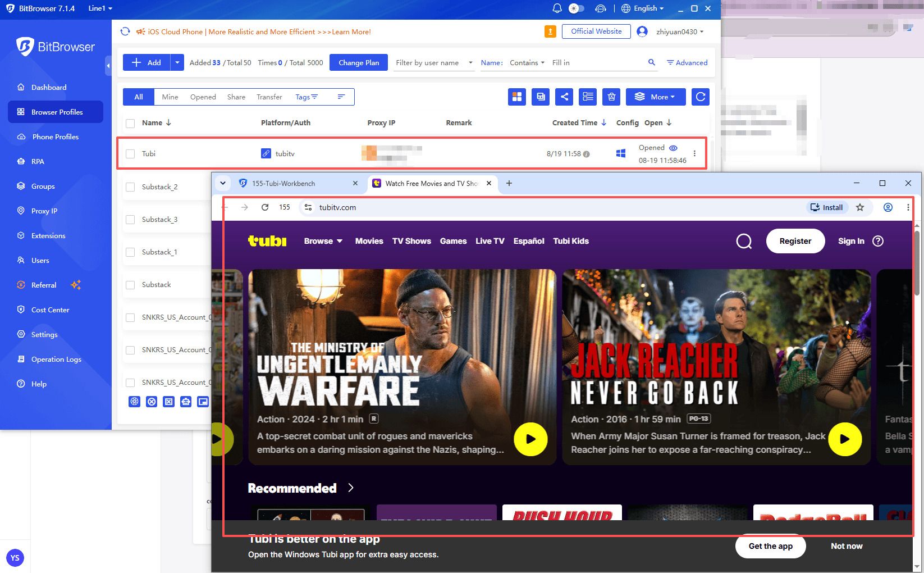
Task: Tick the Substack checkbox
Action: tap(130, 285)
